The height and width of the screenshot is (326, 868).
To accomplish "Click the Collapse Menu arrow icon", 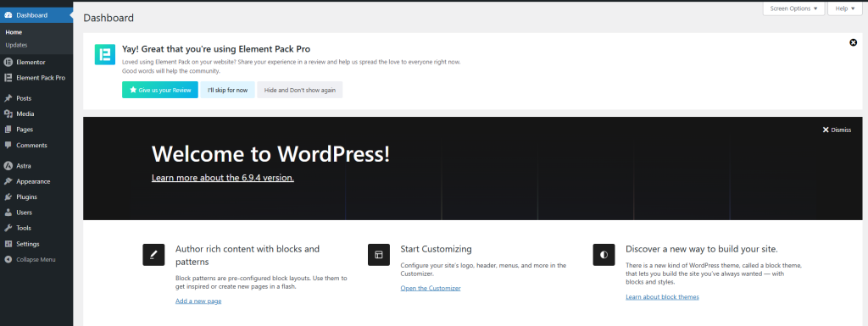I will coord(8,259).
